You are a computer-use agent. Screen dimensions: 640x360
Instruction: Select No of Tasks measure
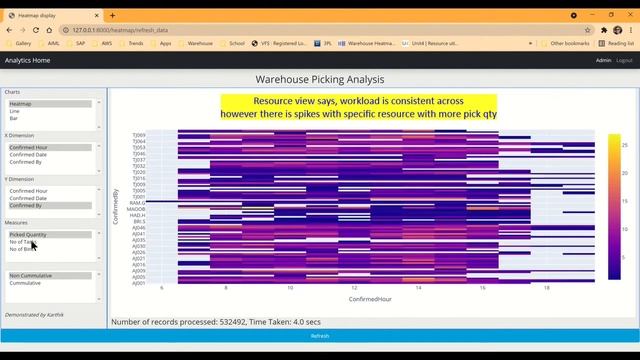50,242
